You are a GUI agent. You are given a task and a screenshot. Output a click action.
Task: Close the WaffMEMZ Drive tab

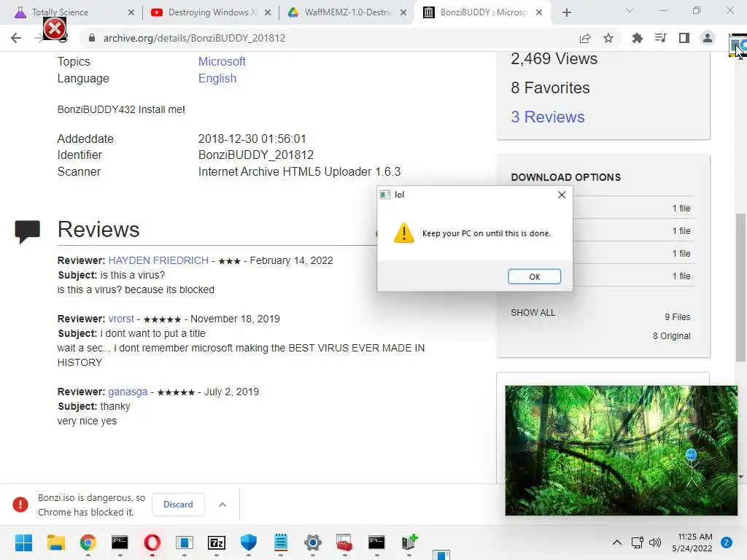tap(403, 12)
